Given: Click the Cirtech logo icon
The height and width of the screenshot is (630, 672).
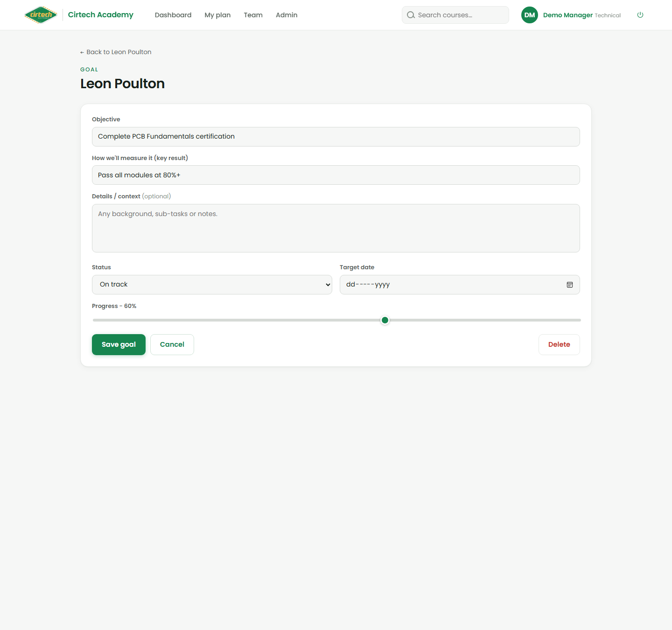Looking at the screenshot, I should (x=41, y=15).
